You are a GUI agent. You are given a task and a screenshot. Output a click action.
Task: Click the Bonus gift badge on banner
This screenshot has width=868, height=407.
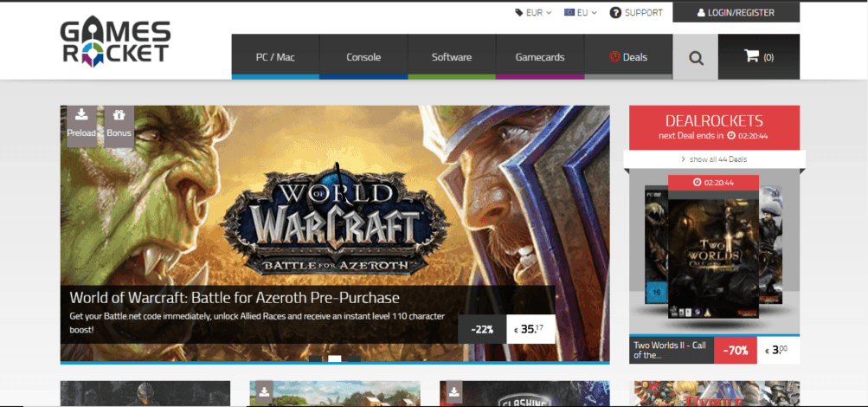pos(119,126)
